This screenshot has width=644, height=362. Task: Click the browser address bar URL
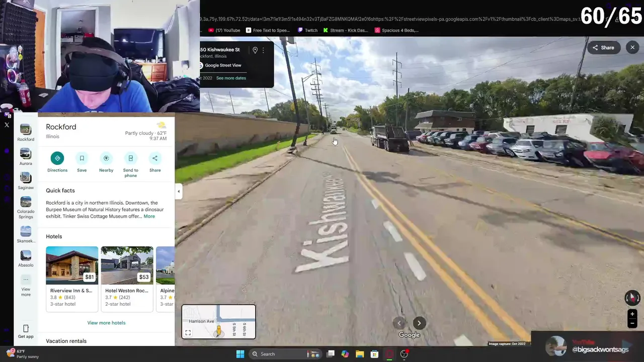coord(390,19)
